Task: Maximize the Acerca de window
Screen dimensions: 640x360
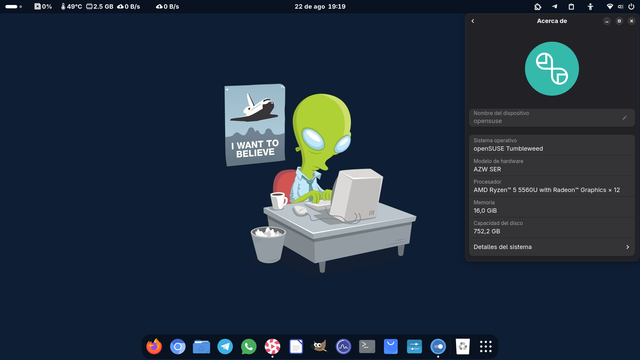Action: (x=619, y=21)
